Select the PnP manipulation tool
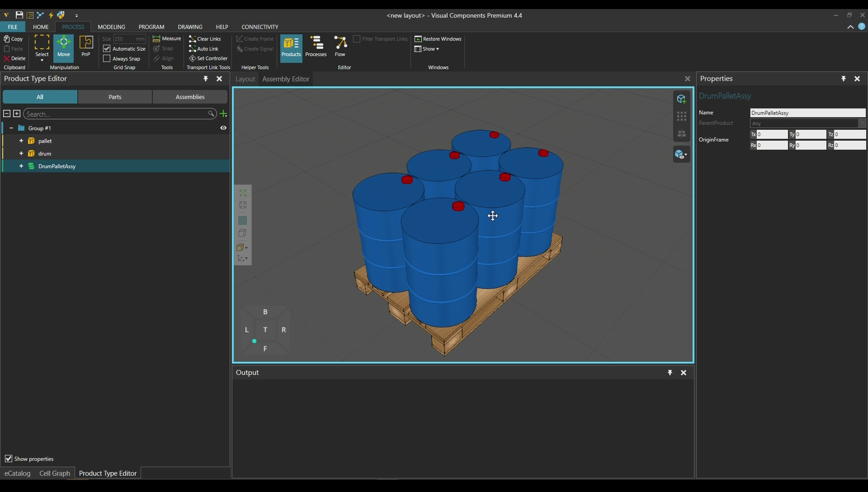868x492 pixels. coord(86,46)
